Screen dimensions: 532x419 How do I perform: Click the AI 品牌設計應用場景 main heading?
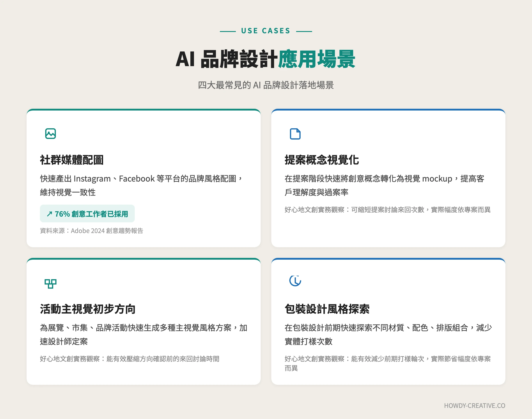point(266,59)
